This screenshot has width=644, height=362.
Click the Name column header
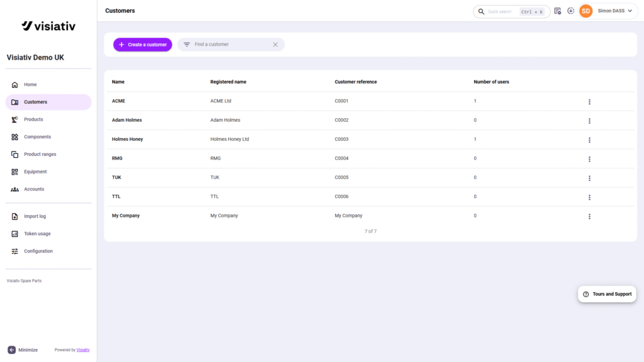118,82
